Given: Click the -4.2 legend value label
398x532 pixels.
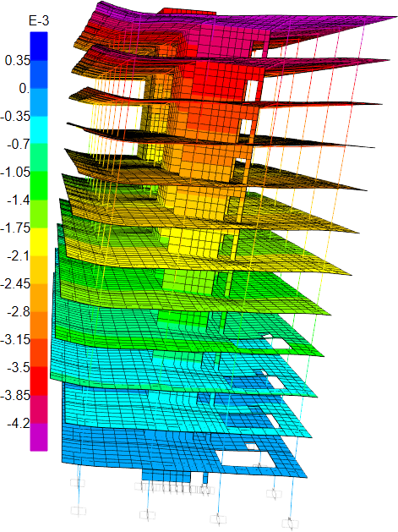Looking at the screenshot, I should pos(19,423).
